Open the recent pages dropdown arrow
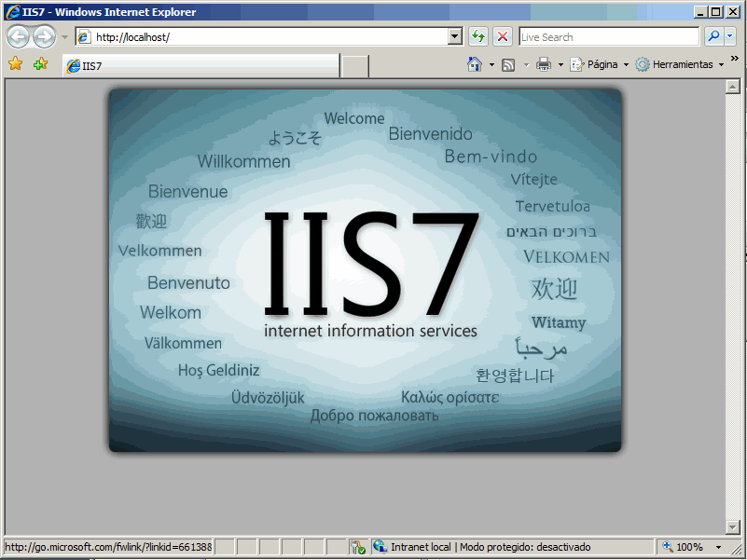Screen dimensions: 747x560 64,36
